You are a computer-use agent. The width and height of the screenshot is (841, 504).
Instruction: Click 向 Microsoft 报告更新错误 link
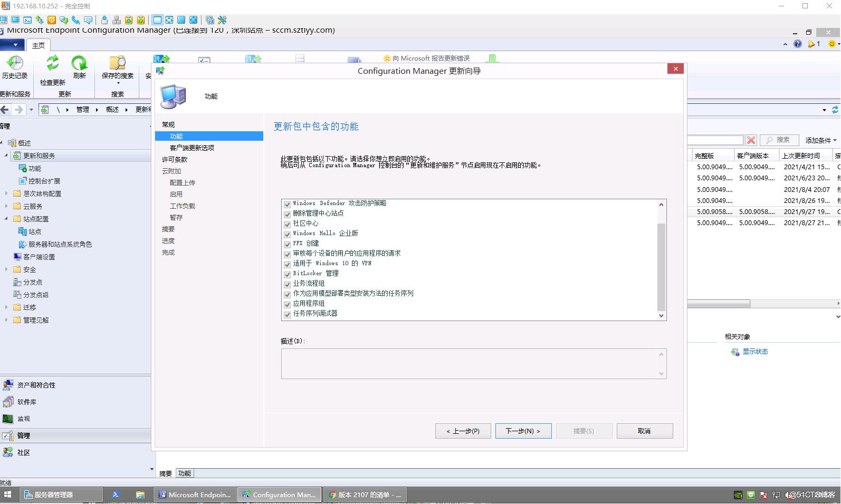tap(426, 59)
